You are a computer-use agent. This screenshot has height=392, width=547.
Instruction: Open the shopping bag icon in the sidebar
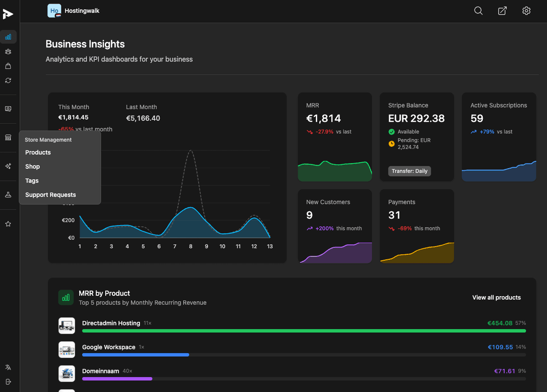[8, 66]
